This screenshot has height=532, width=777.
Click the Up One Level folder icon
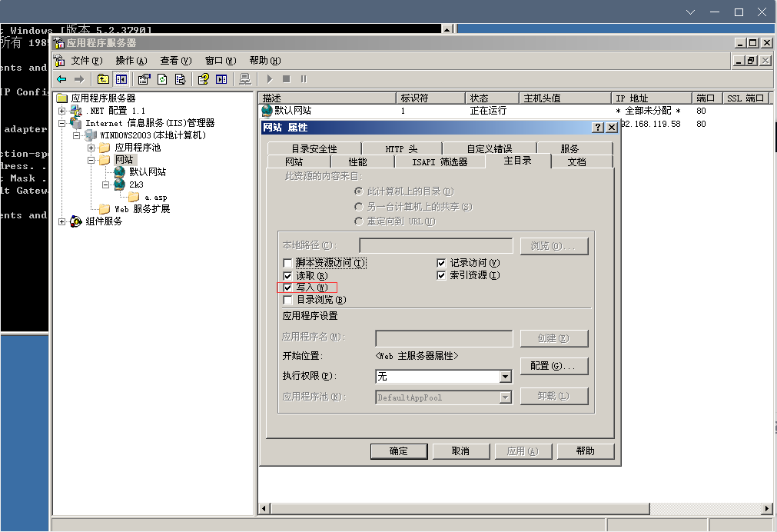102,78
